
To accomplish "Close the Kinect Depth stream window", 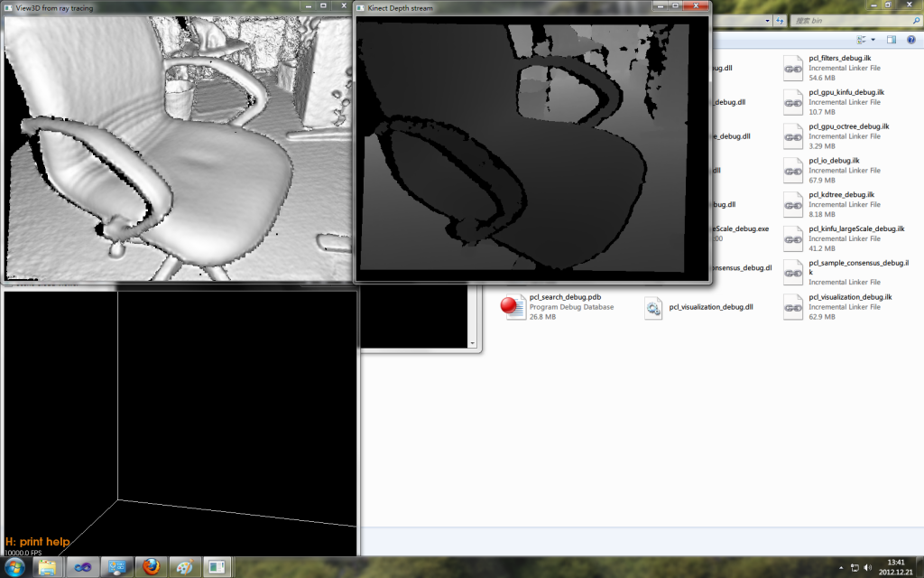I will click(x=696, y=6).
